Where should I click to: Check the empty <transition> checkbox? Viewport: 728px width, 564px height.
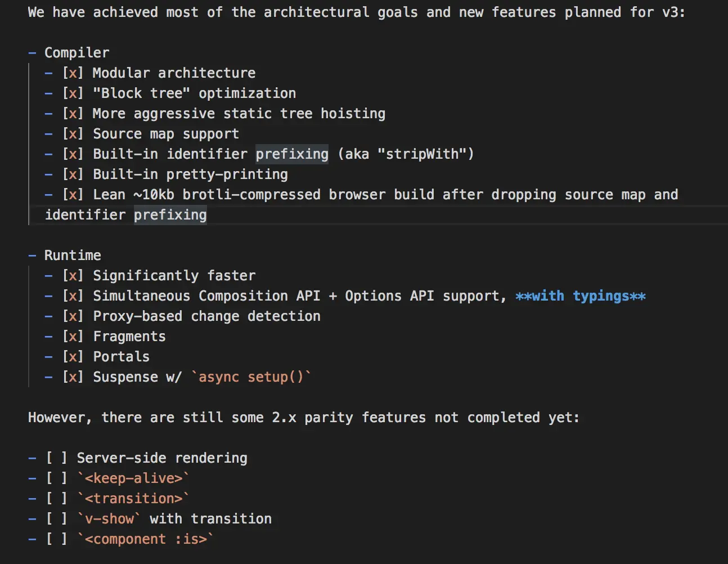click(56, 499)
